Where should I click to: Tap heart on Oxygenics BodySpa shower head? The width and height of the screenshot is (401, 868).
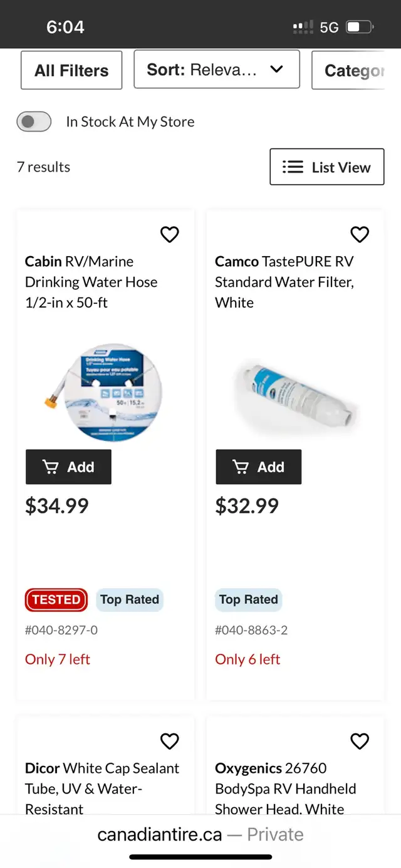pos(360,741)
